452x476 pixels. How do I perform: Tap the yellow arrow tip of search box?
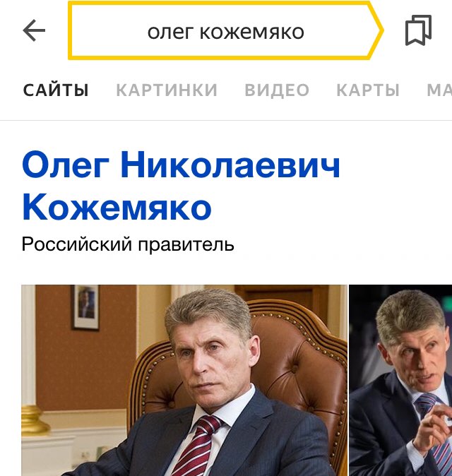[376, 30]
